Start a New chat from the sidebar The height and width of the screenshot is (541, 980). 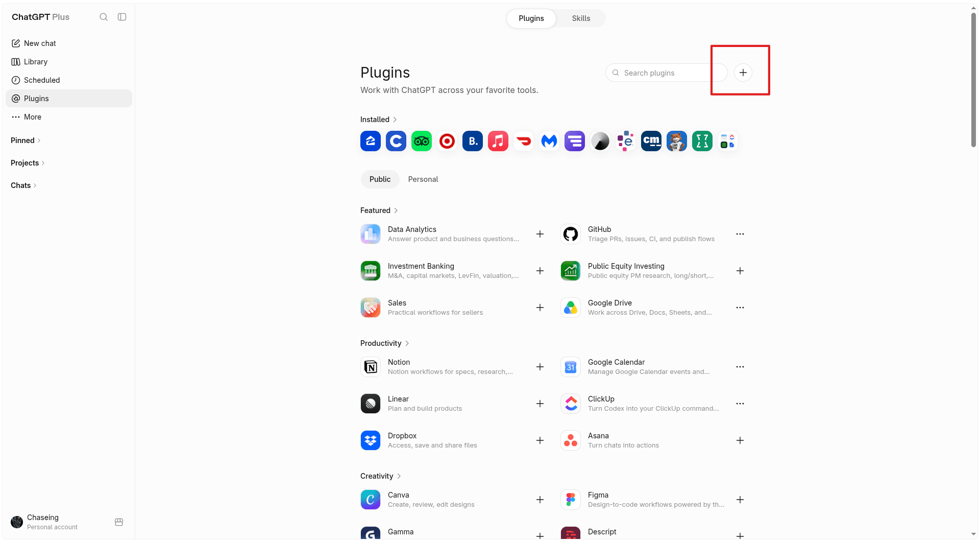[69, 43]
